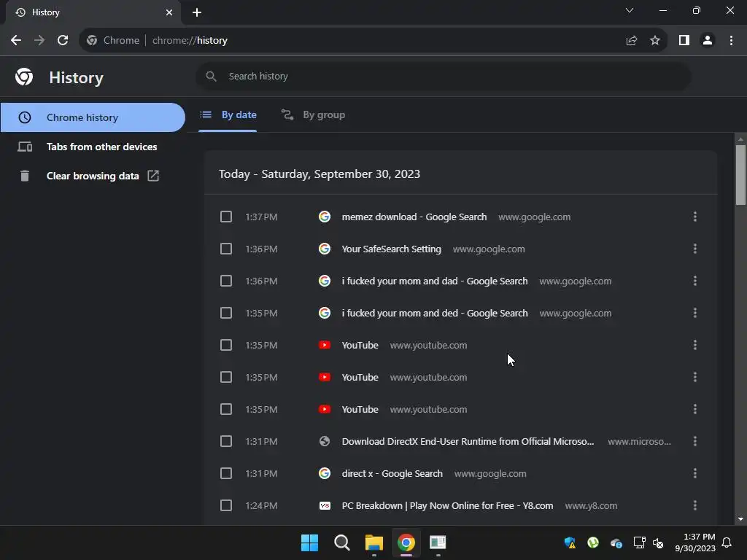
Task: Open the Windows Security tray icon
Action: (x=570, y=542)
